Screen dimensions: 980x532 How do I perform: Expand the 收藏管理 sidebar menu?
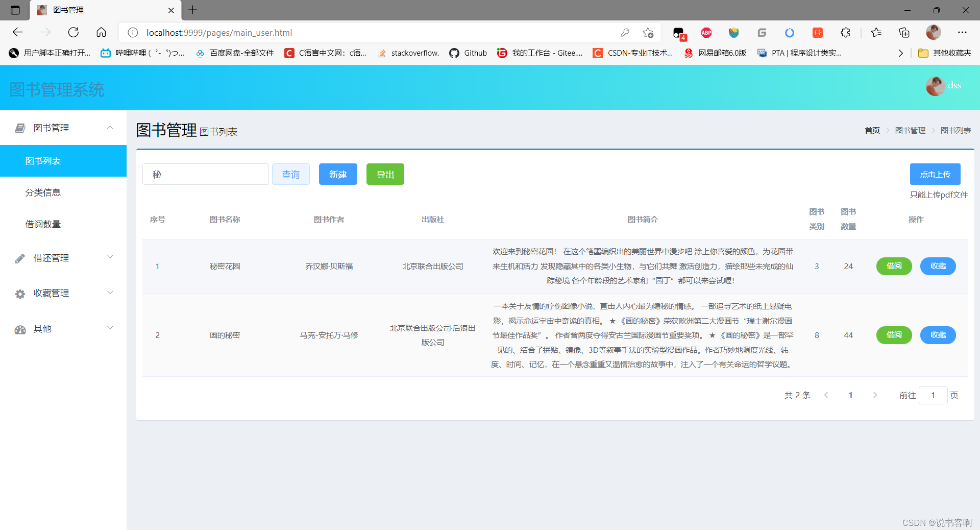63,293
